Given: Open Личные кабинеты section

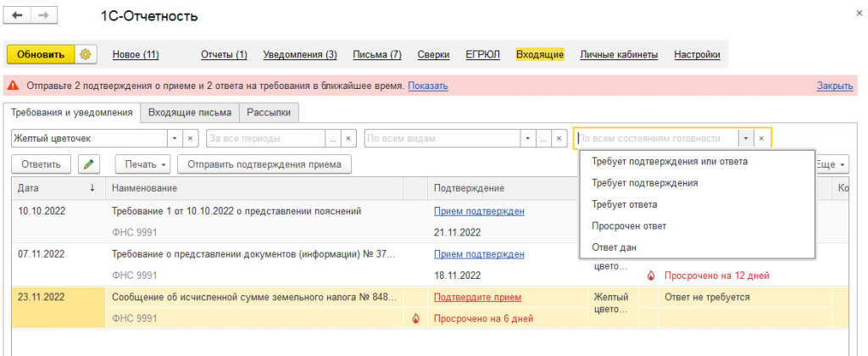Looking at the screenshot, I should click(x=619, y=55).
